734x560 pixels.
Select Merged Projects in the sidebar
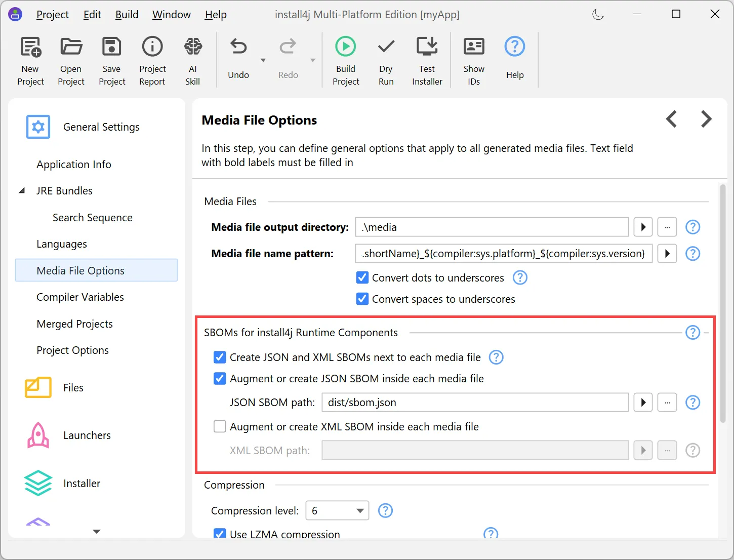(x=75, y=324)
